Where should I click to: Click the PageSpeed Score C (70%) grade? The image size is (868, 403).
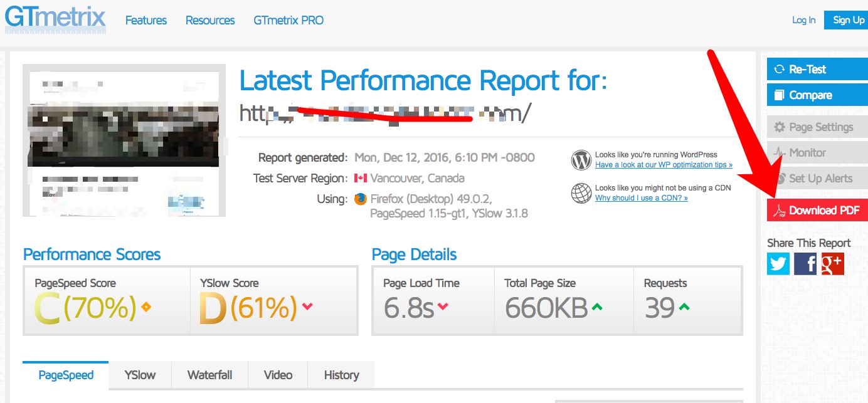point(85,308)
